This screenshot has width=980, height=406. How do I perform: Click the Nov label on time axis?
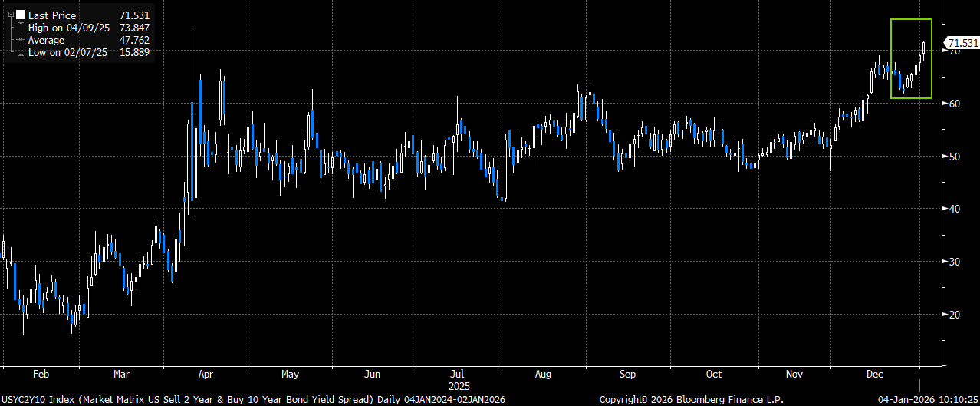(x=794, y=375)
